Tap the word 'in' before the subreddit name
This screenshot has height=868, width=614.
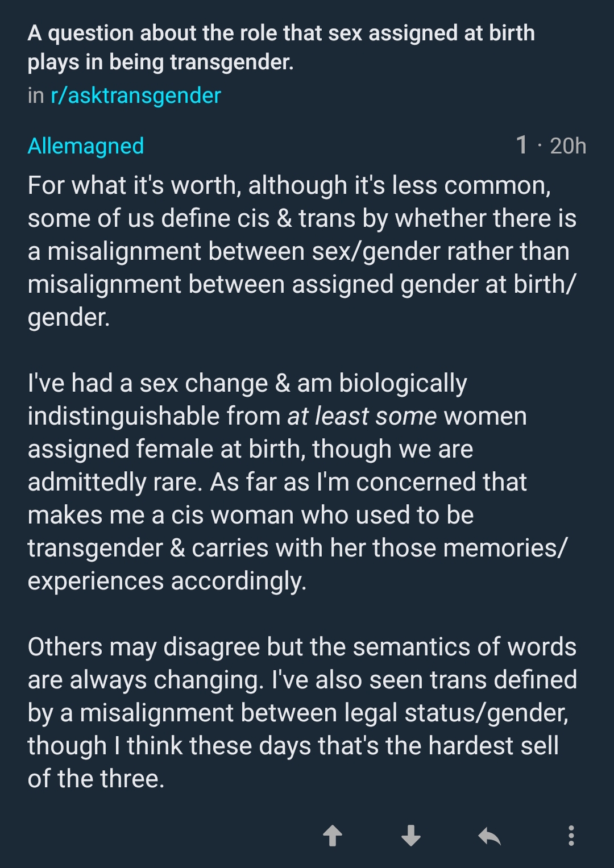[36, 95]
